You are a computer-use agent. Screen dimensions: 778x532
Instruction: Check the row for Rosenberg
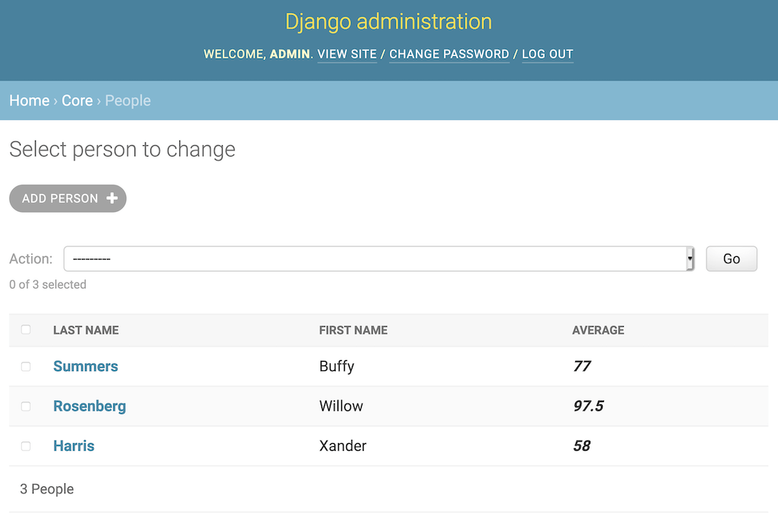pyautogui.click(x=26, y=406)
